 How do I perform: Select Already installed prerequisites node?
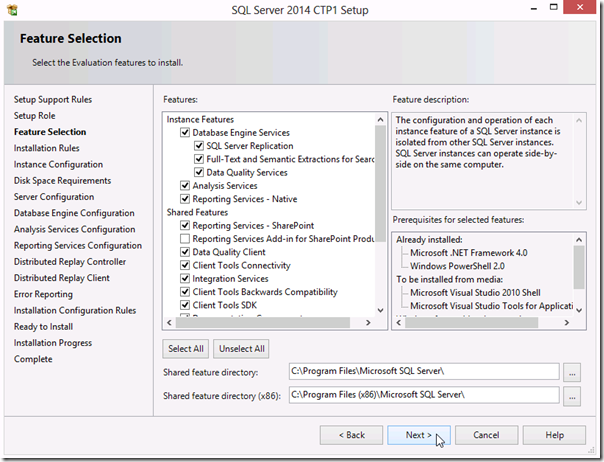(429, 240)
